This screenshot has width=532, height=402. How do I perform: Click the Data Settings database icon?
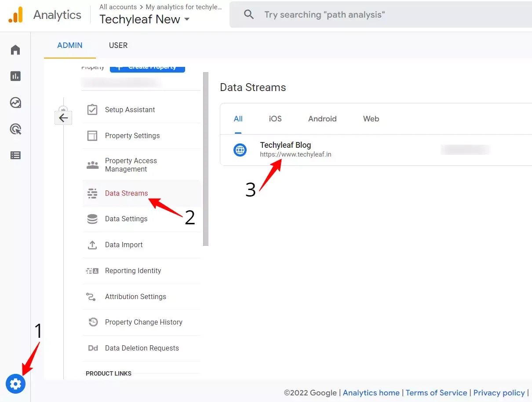click(92, 219)
